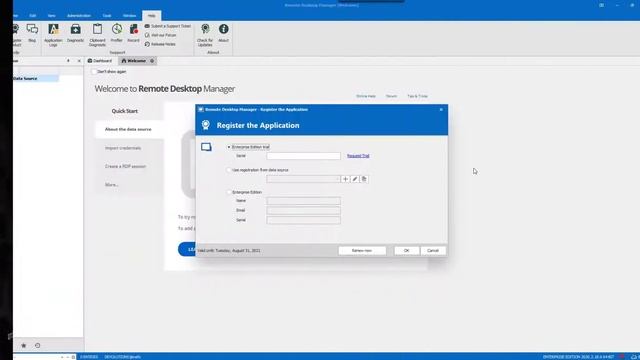Image resolution: width=640 pixels, height=360 pixels.
Task: Close the Register the Application dialog
Action: tap(441, 109)
